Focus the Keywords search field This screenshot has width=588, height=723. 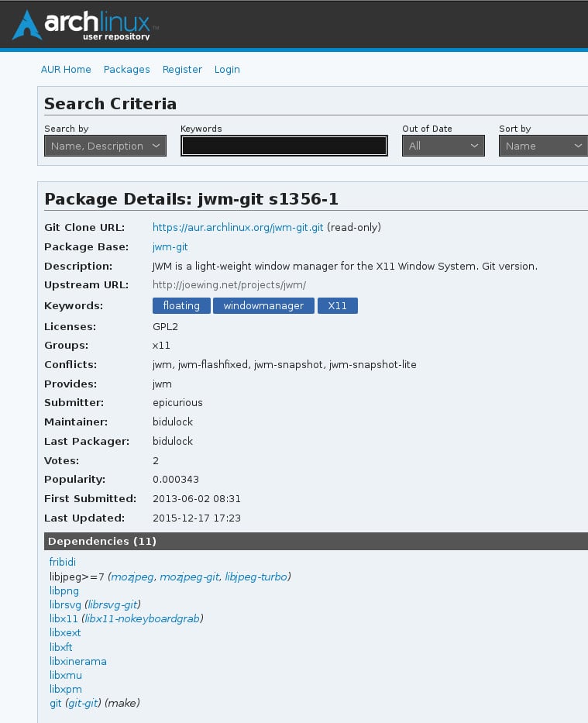click(284, 146)
